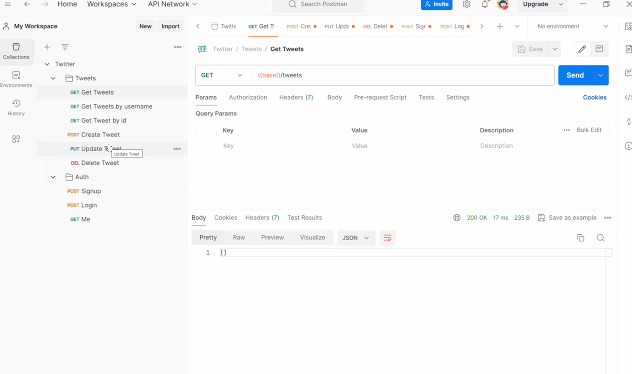Open the Upgrade dropdown arrow
The image size is (632, 374).
click(x=561, y=4)
